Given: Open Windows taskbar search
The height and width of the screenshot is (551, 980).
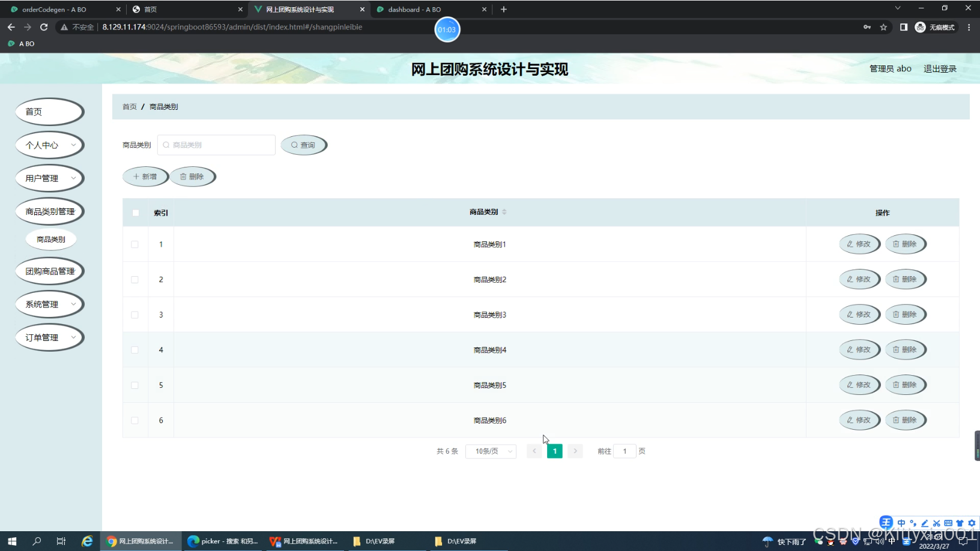Looking at the screenshot, I should coord(37,541).
